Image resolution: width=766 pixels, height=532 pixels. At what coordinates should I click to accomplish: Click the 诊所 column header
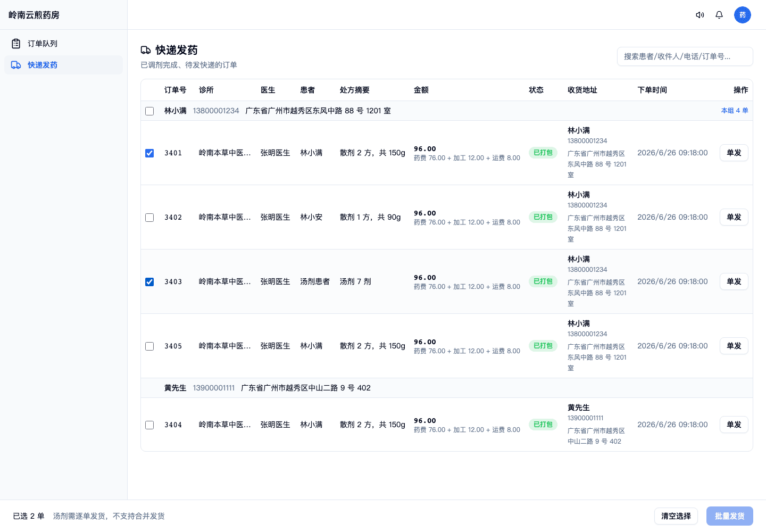(206, 90)
